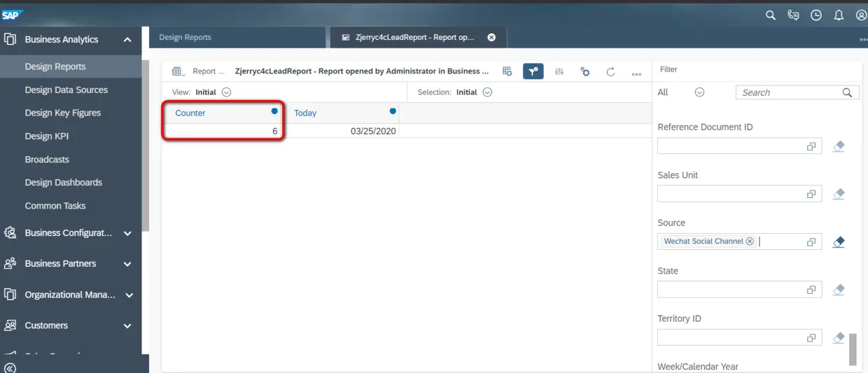This screenshot has width=868, height=373.
Task: Open Design KPI
Action: pos(47,136)
